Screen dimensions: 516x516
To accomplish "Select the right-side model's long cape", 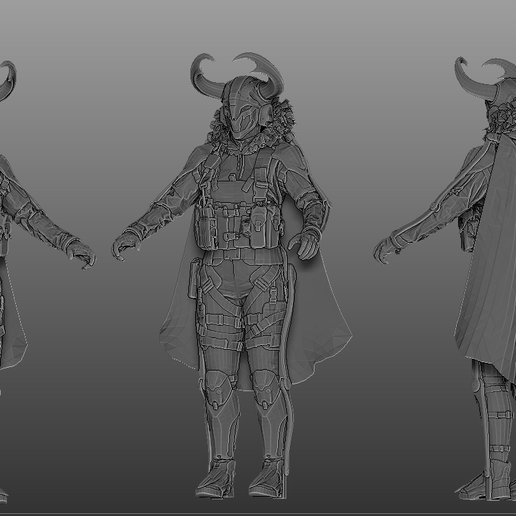I will [487, 267].
